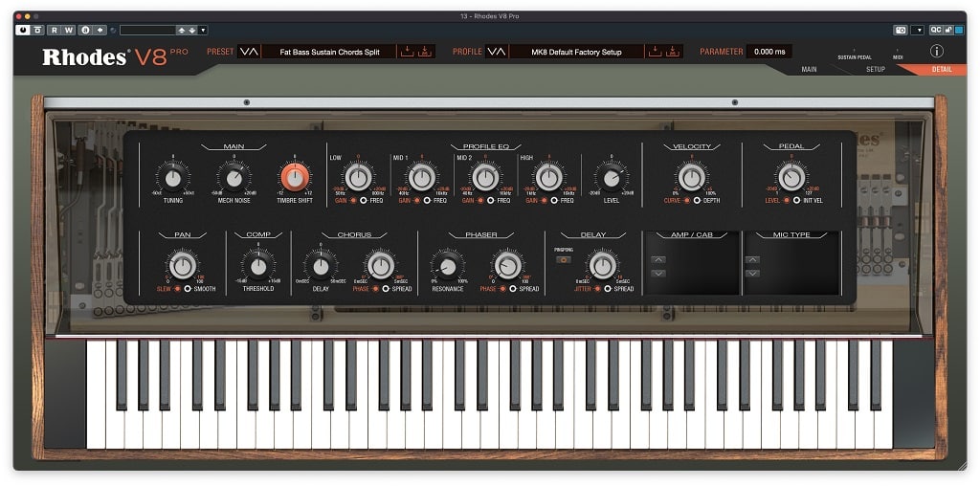The height and width of the screenshot is (486, 980).
Task: Click the COMP THRESHOLD knob
Action: click(258, 267)
